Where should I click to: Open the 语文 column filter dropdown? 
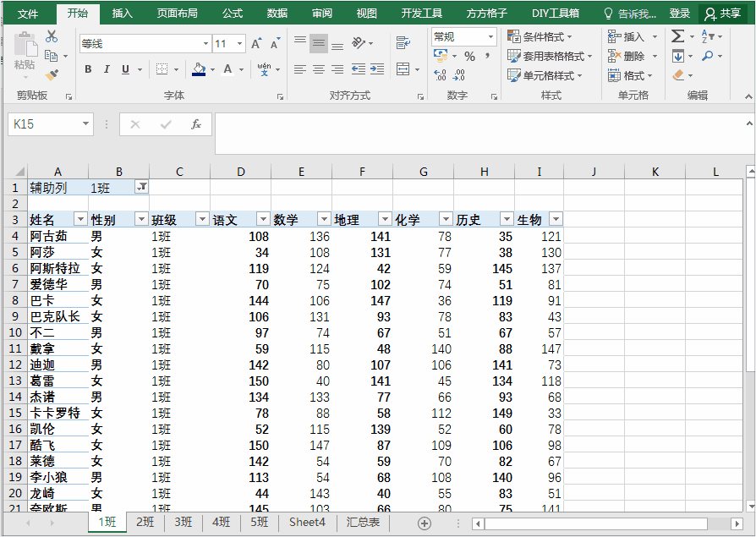coord(263,219)
